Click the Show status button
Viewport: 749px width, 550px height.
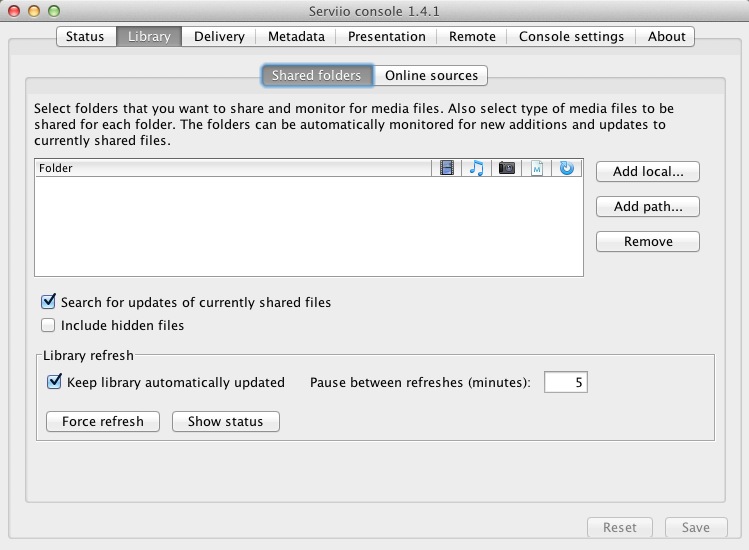(x=225, y=421)
